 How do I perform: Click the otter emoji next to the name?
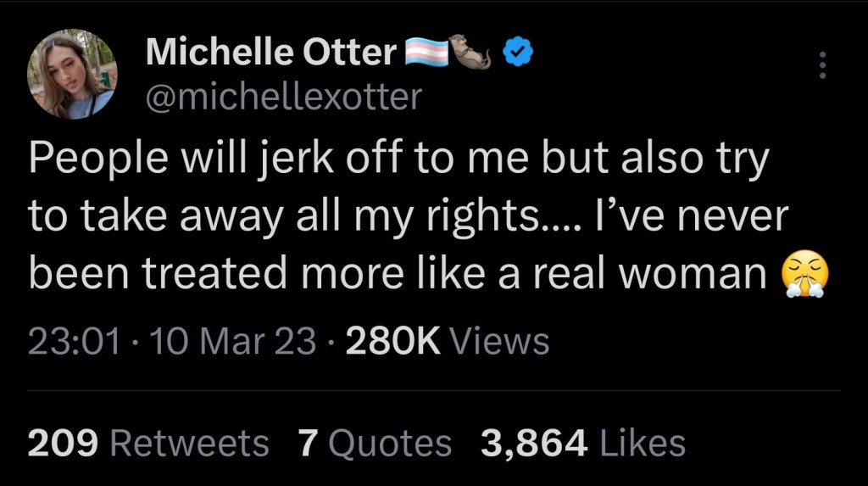coord(471,53)
